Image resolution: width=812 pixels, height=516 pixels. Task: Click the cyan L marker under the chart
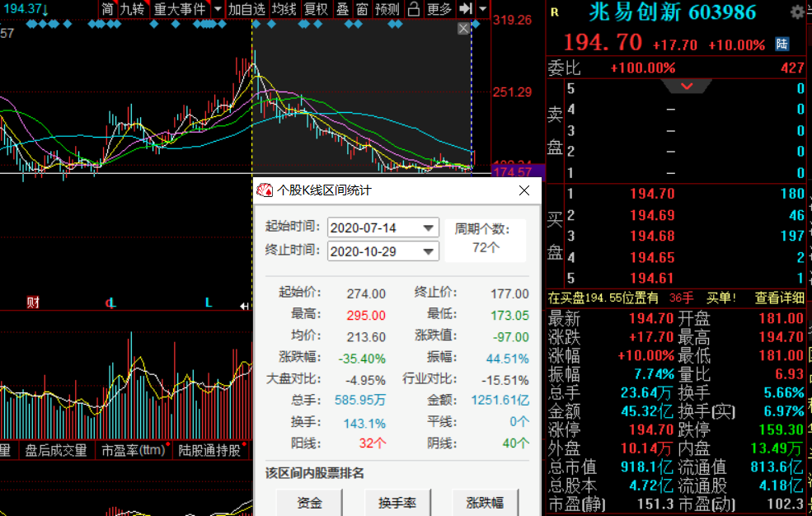pos(209,303)
